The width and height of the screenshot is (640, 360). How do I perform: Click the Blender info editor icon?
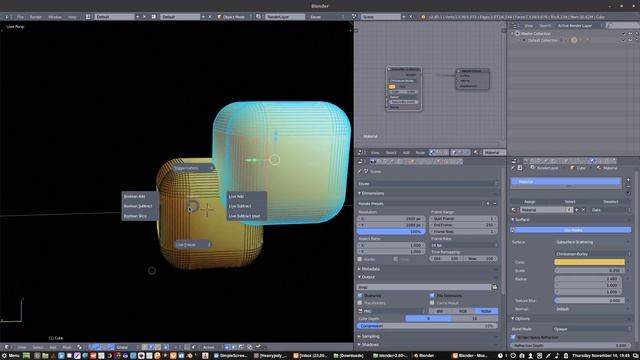[x=7, y=17]
